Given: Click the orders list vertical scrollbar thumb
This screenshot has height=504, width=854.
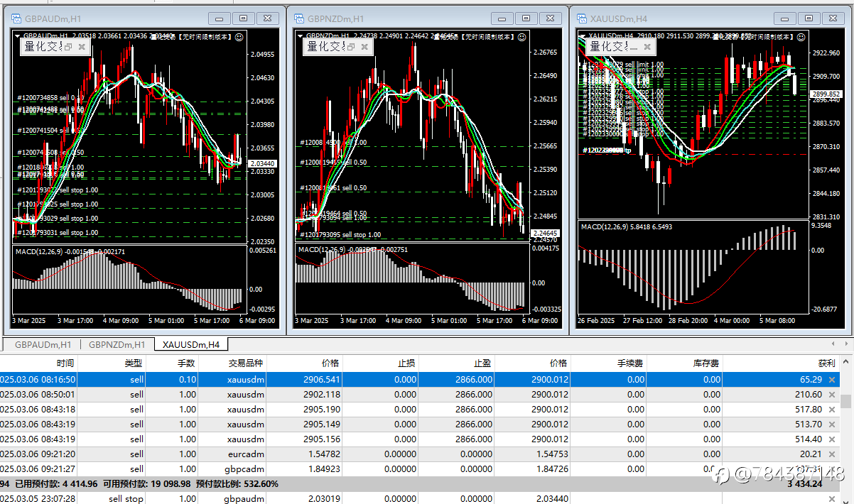Looking at the screenshot, I should pyautogui.click(x=846, y=402).
